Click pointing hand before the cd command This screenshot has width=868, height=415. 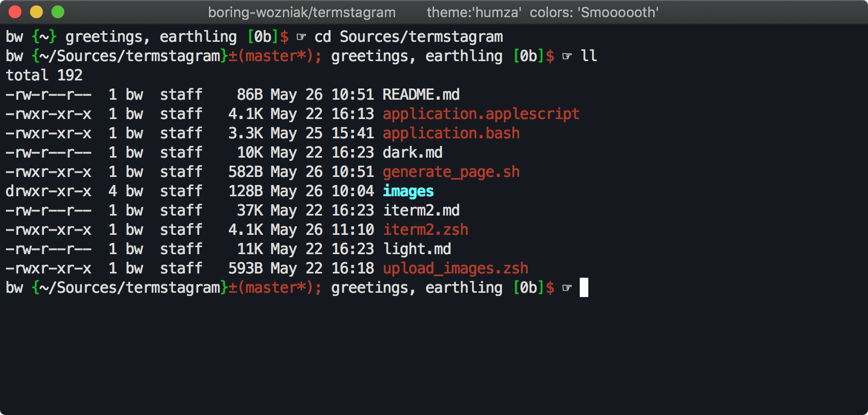[301, 37]
